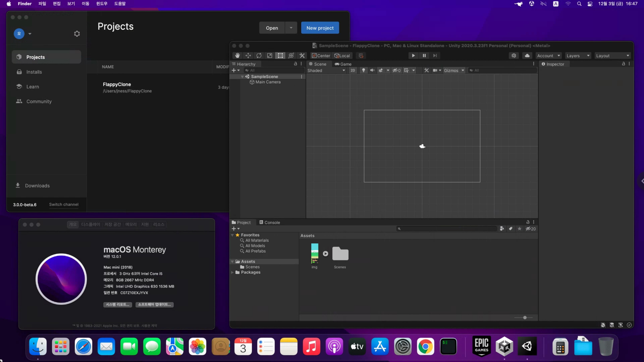
Task: Adjust the asset icon size slider
Action: (525, 318)
